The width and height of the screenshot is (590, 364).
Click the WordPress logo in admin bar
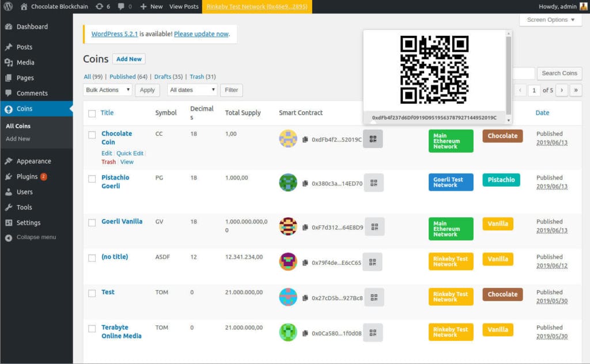[x=8, y=6]
